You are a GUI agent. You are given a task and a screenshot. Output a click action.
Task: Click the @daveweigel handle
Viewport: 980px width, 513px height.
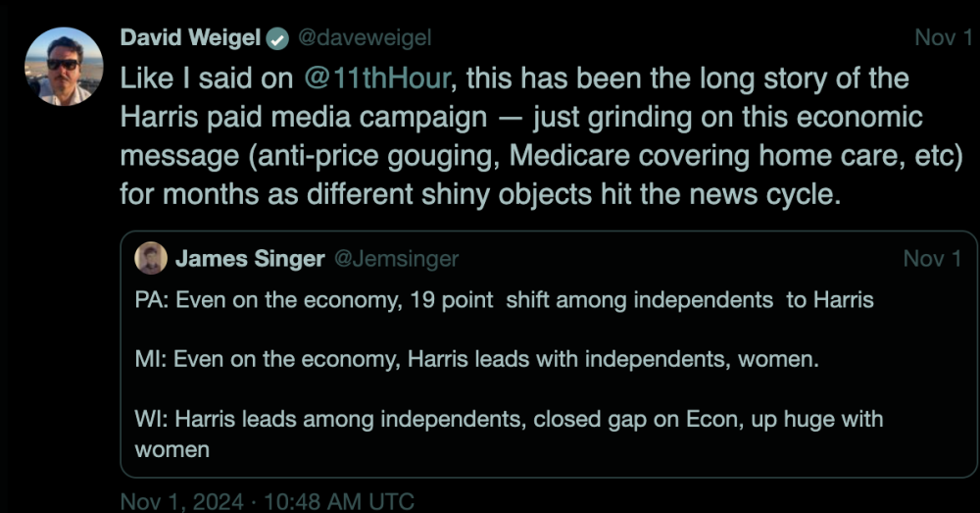click(x=365, y=38)
